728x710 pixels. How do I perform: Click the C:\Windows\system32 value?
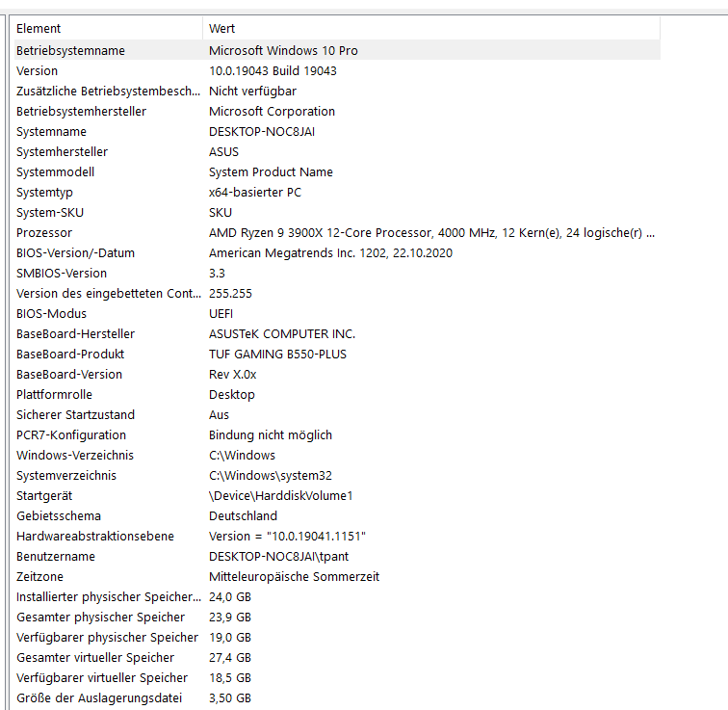[271, 476]
